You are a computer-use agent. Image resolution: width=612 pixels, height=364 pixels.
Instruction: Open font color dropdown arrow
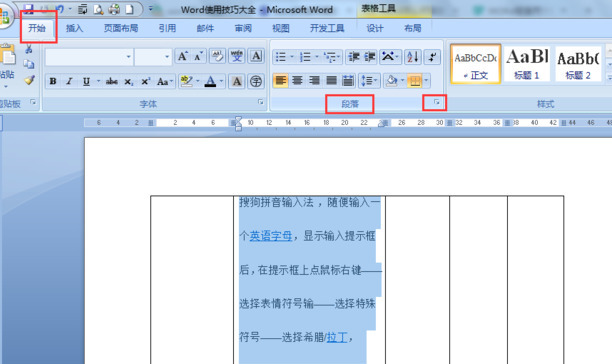tap(221, 81)
